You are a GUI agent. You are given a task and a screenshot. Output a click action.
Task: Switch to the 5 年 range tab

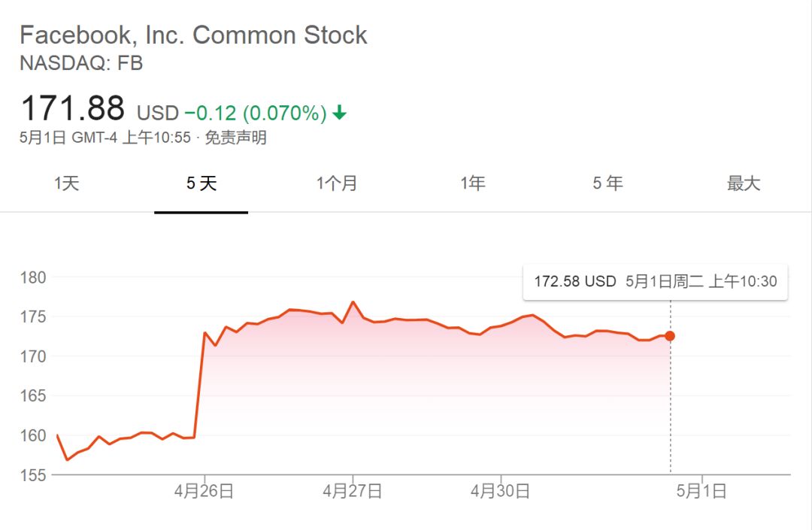point(607,183)
